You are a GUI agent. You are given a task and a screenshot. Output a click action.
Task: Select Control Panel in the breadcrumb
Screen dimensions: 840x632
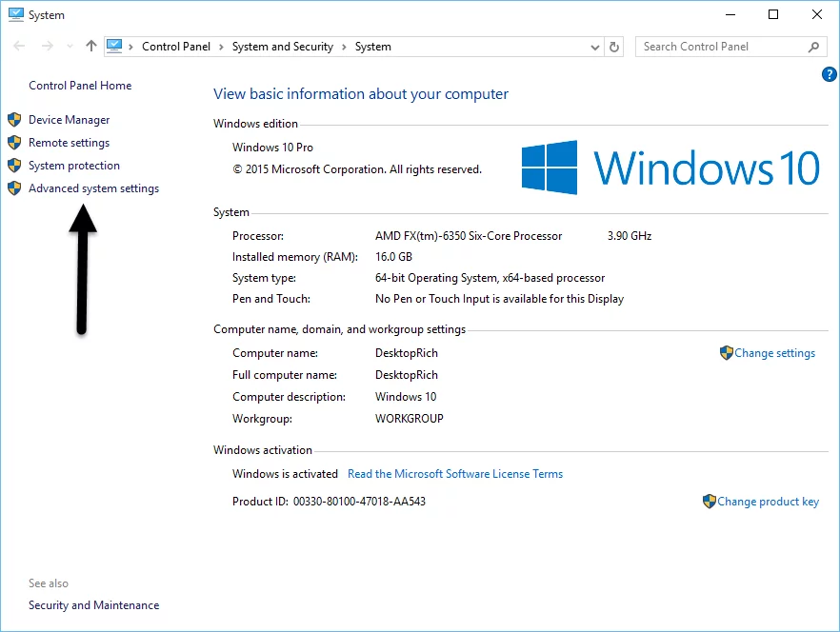tap(176, 47)
